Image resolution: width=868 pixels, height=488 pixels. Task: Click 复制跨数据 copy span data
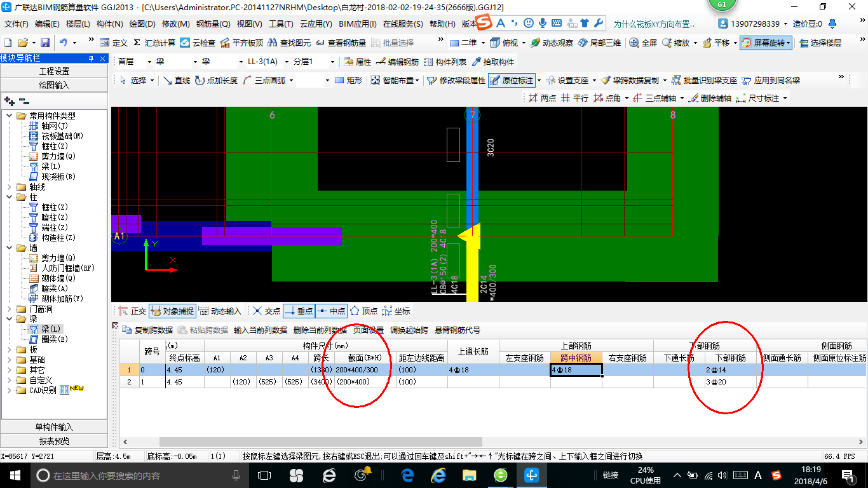pos(147,330)
